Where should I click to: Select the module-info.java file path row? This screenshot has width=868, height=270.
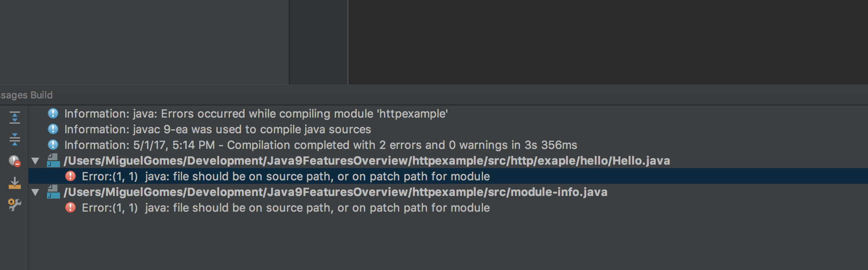(x=335, y=192)
